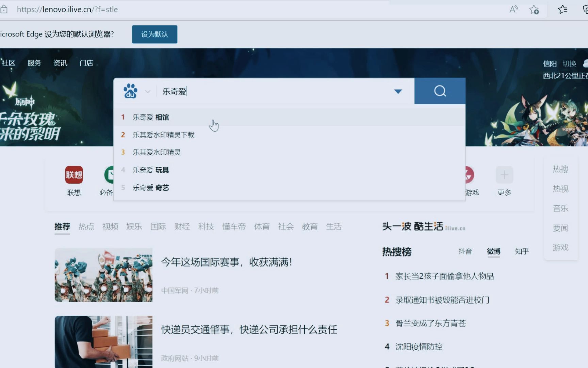Jump to 热搜 in side navigation

pyautogui.click(x=561, y=169)
